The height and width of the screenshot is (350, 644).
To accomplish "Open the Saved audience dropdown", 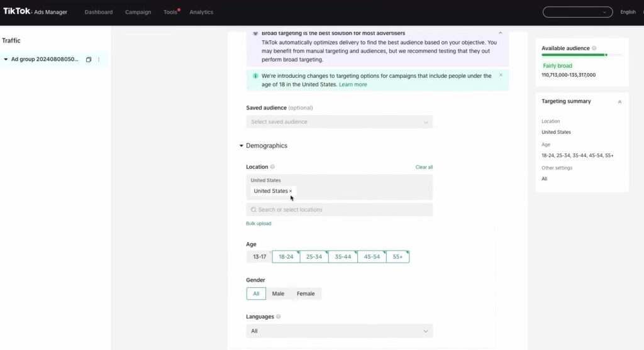I will 339,122.
